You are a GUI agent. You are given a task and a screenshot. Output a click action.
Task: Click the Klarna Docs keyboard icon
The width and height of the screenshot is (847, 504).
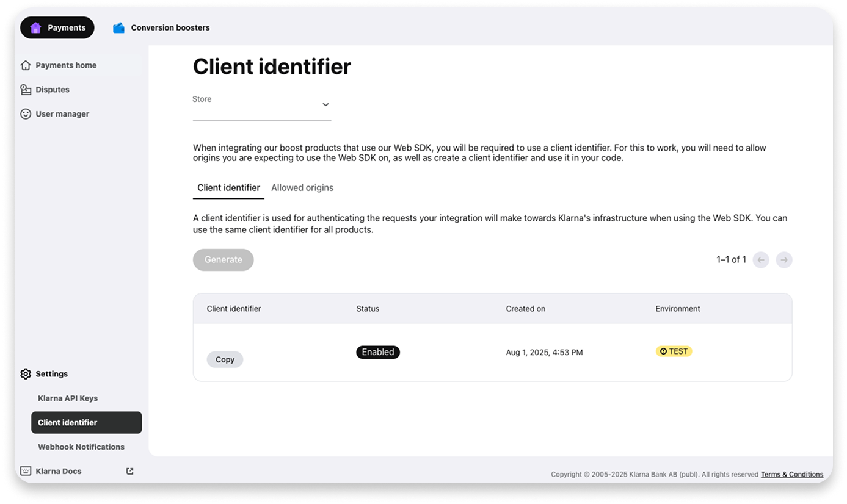click(x=26, y=471)
